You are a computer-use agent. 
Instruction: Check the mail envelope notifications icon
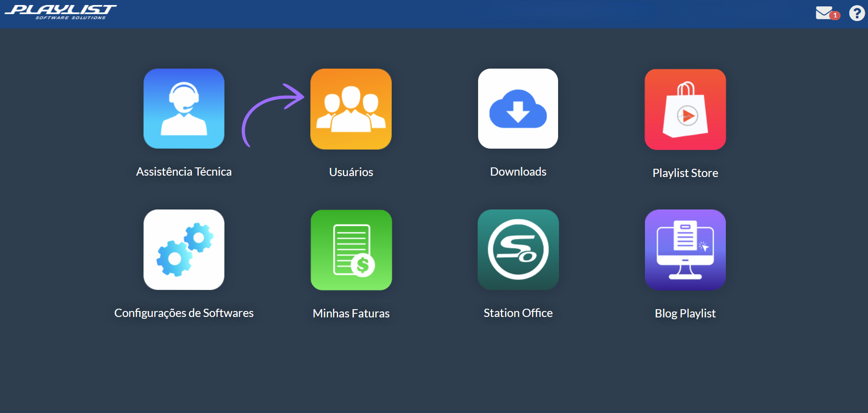(827, 13)
